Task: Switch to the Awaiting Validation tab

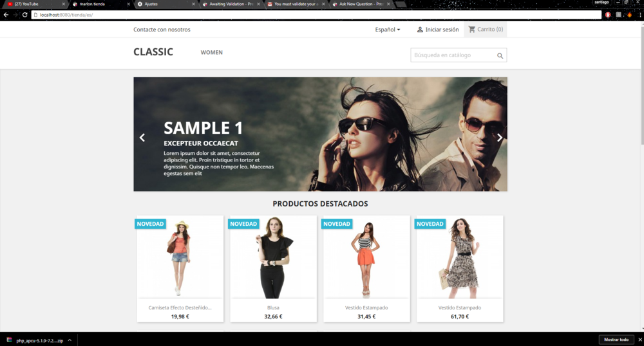Action: point(230,4)
